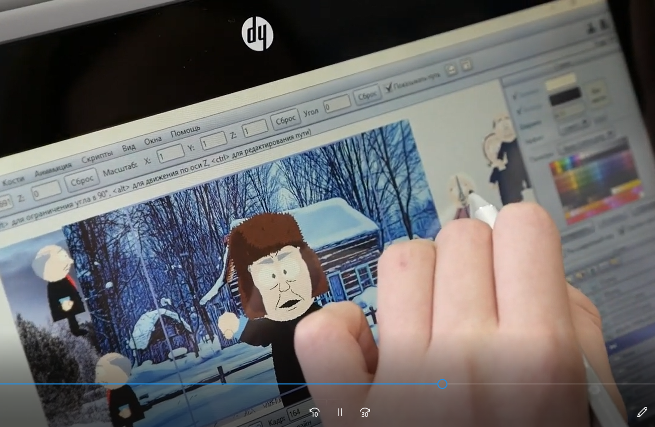This screenshot has height=427, width=655.
Task: Click the scale Z input field
Action: tap(254, 129)
